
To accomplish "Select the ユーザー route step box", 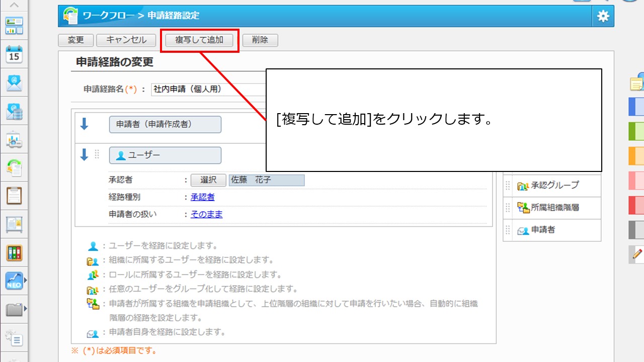I will 165,155.
